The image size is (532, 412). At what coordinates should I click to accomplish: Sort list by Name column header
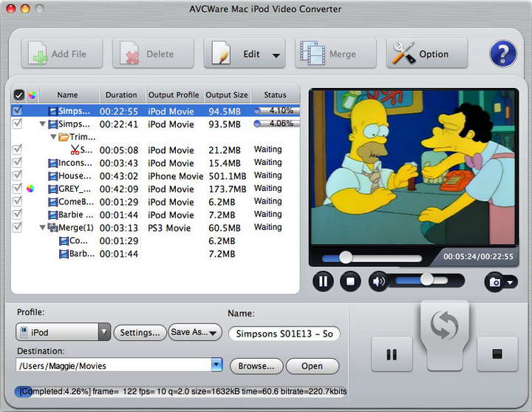tap(67, 95)
